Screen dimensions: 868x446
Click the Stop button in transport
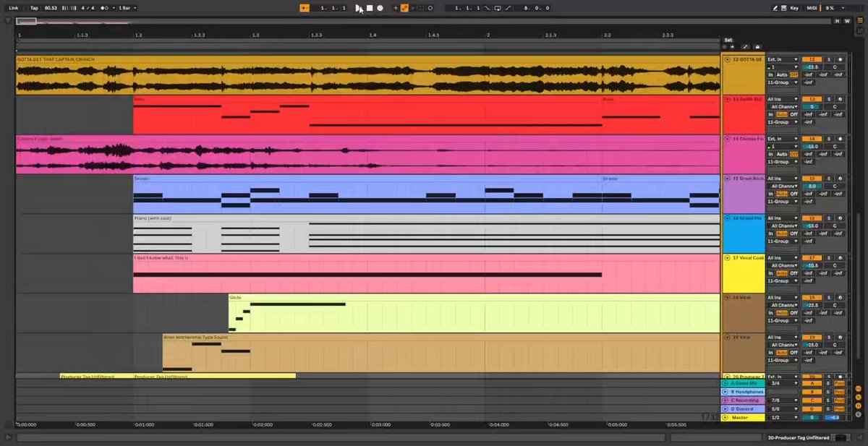(x=370, y=8)
